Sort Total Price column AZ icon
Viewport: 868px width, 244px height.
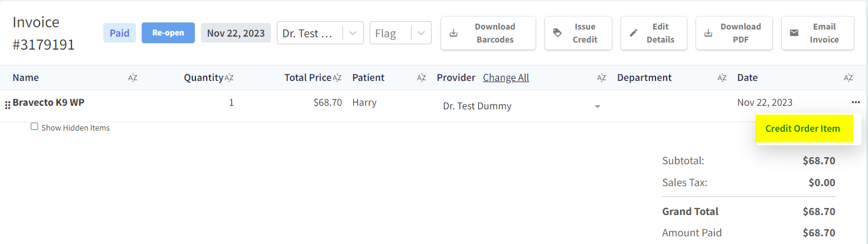coord(337,78)
